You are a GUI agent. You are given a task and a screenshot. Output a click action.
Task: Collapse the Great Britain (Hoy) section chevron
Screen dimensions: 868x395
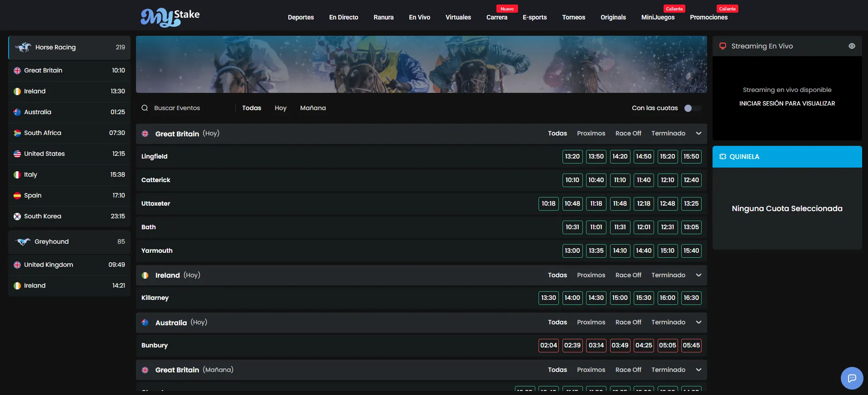(698, 134)
